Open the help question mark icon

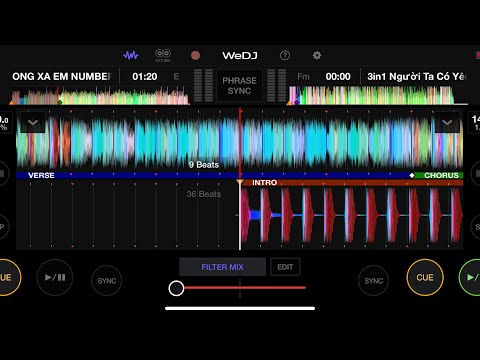(x=285, y=55)
